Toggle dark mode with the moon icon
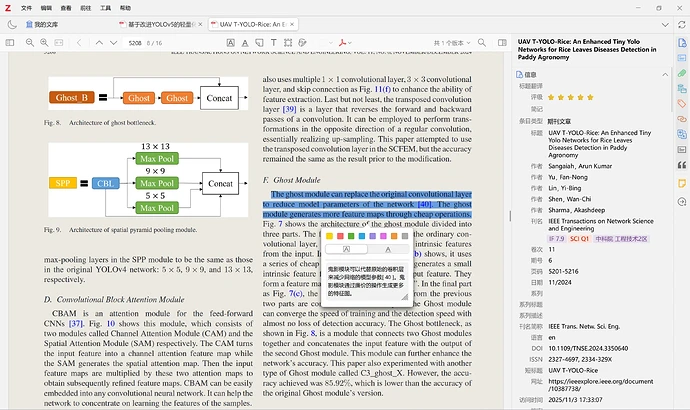The width and height of the screenshot is (690, 410). (12, 24)
